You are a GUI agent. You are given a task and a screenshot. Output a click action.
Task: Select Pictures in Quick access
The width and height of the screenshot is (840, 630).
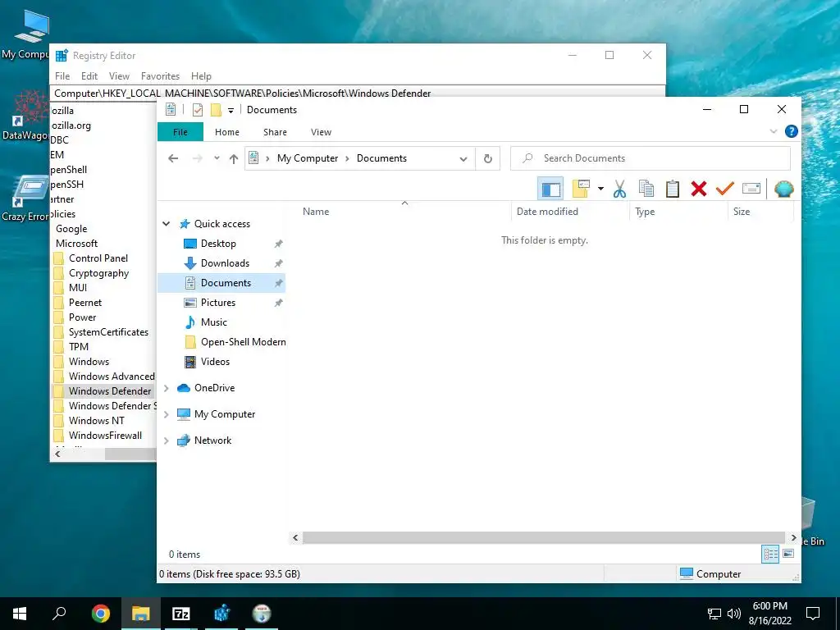[218, 303]
